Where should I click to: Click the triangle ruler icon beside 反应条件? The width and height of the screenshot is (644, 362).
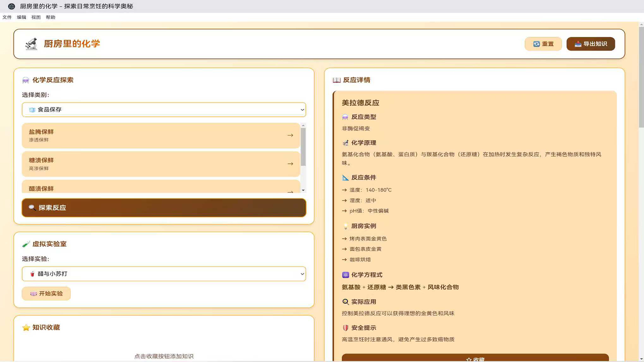click(x=345, y=178)
